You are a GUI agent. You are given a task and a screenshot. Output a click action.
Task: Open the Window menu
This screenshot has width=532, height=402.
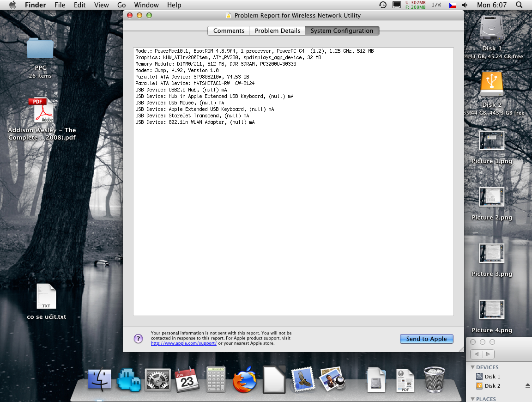pyautogui.click(x=146, y=5)
